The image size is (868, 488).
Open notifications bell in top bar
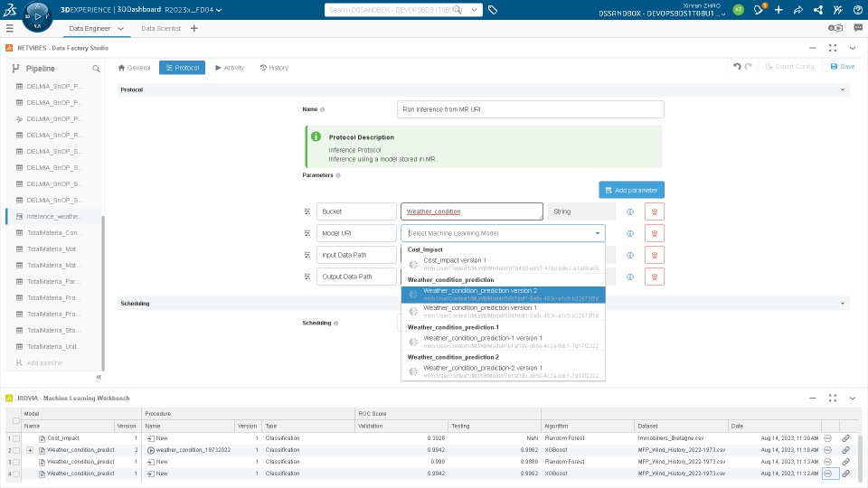(759, 9)
